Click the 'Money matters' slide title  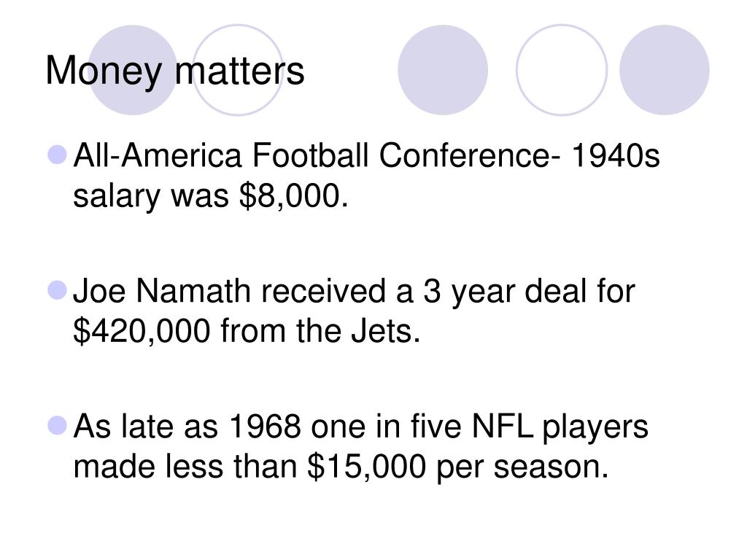pos(175,71)
